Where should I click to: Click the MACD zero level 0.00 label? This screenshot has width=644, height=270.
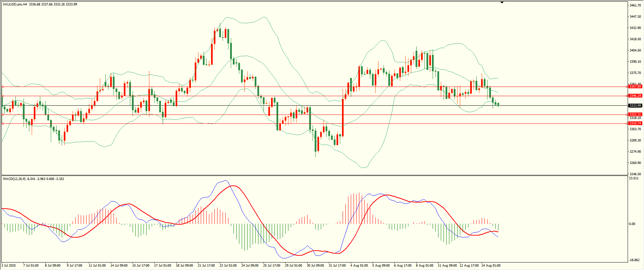(632, 224)
